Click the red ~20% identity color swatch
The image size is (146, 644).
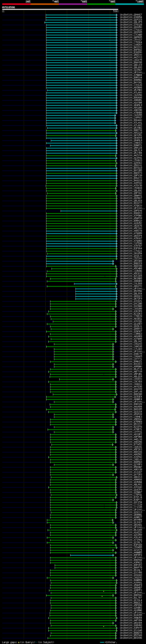16,4
